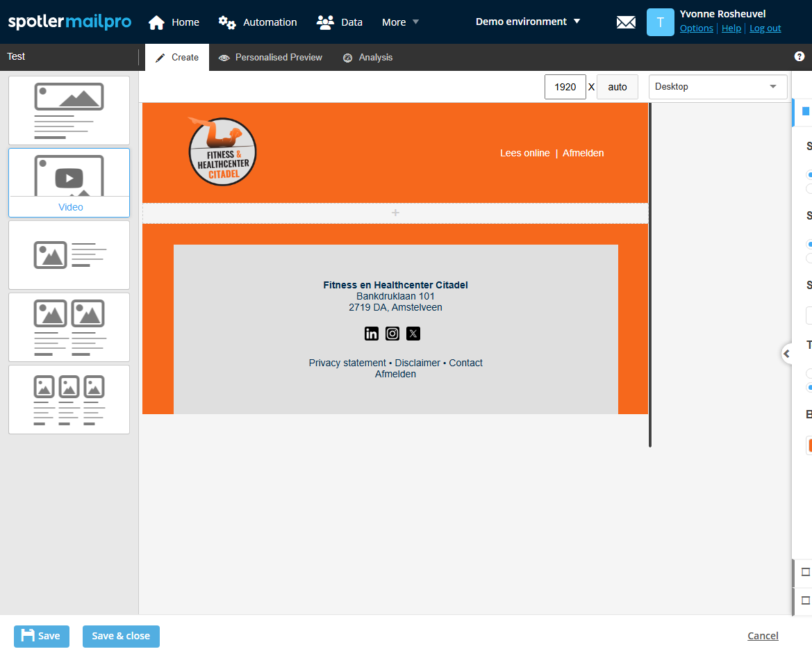Screen dimensions: 812x656
Task: Open Automation via the gears icon
Action: click(227, 22)
